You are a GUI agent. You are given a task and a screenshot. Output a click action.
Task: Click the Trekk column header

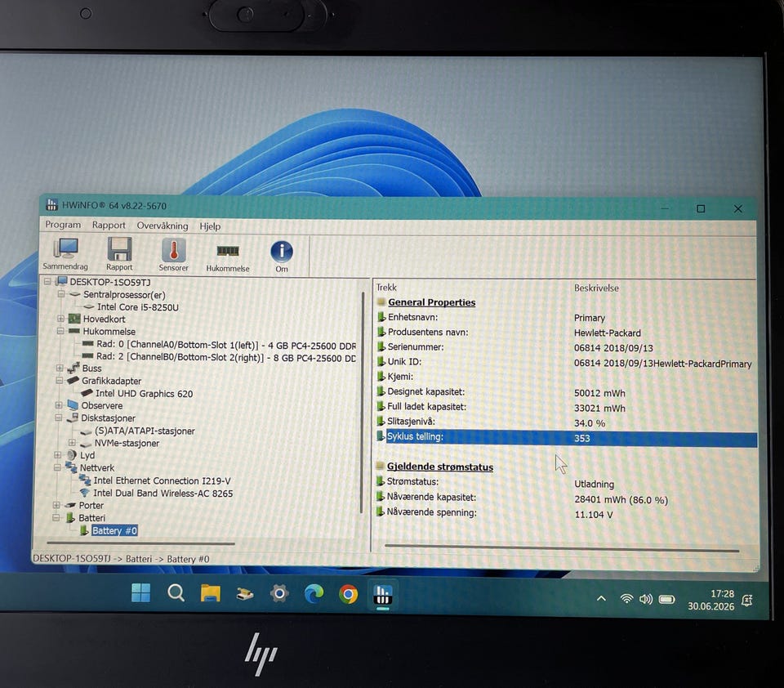point(386,287)
